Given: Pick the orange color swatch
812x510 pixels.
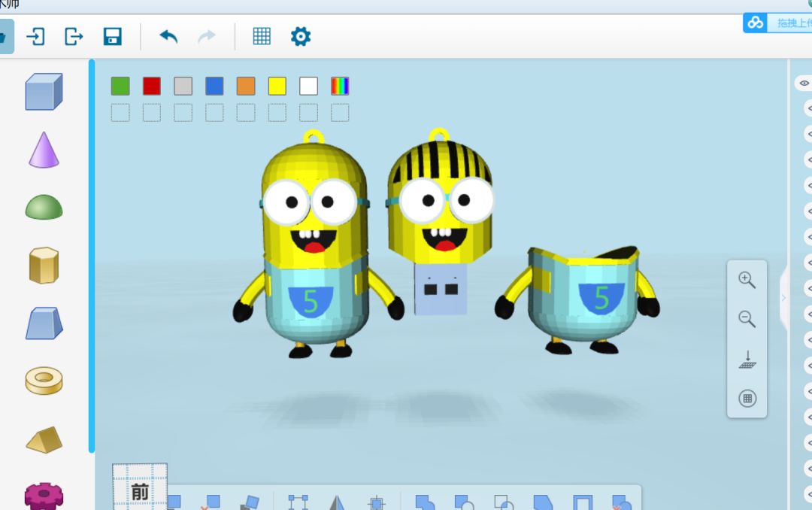Looking at the screenshot, I should (x=246, y=86).
